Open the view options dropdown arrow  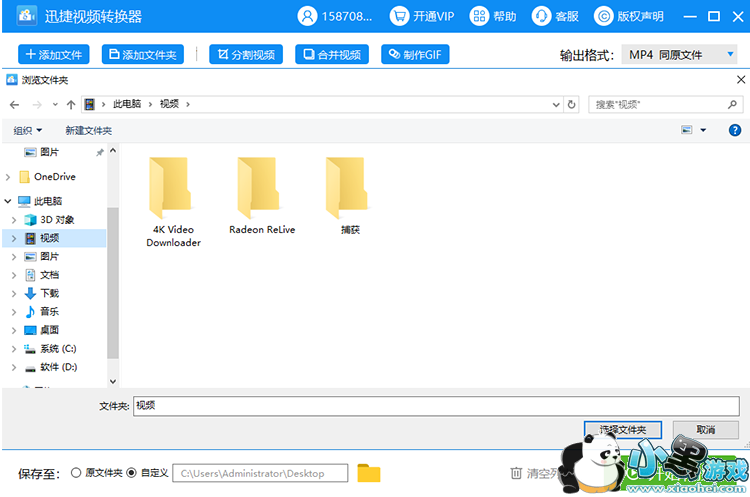coord(703,130)
